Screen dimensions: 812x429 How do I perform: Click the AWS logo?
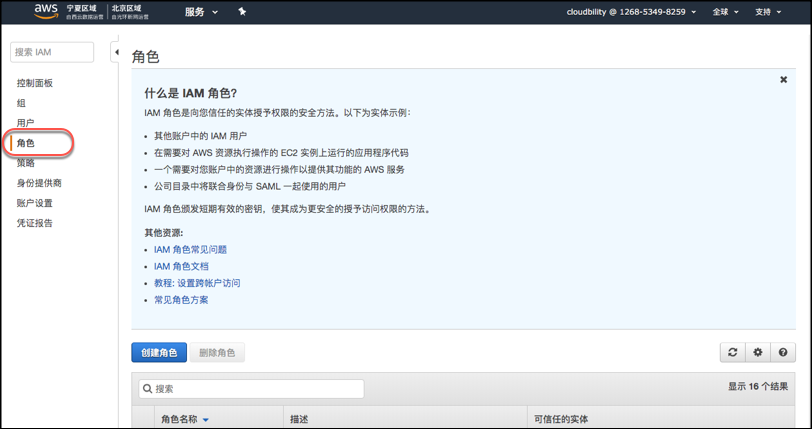click(46, 11)
